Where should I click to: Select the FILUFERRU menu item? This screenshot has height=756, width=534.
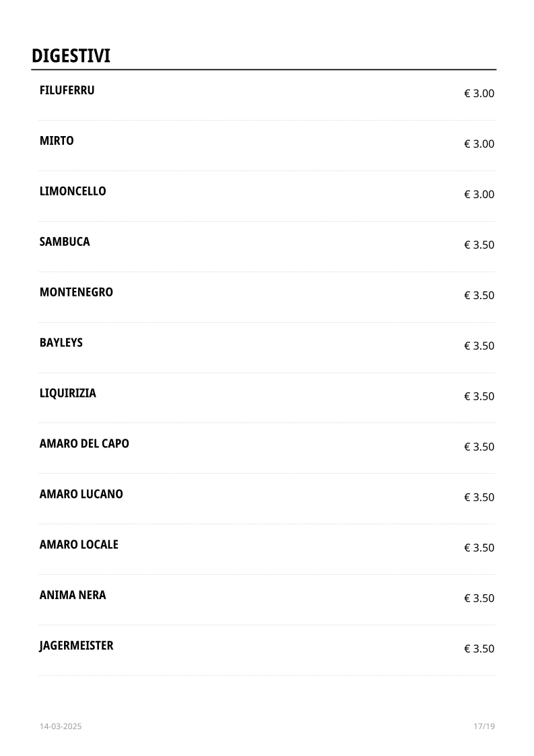click(67, 90)
